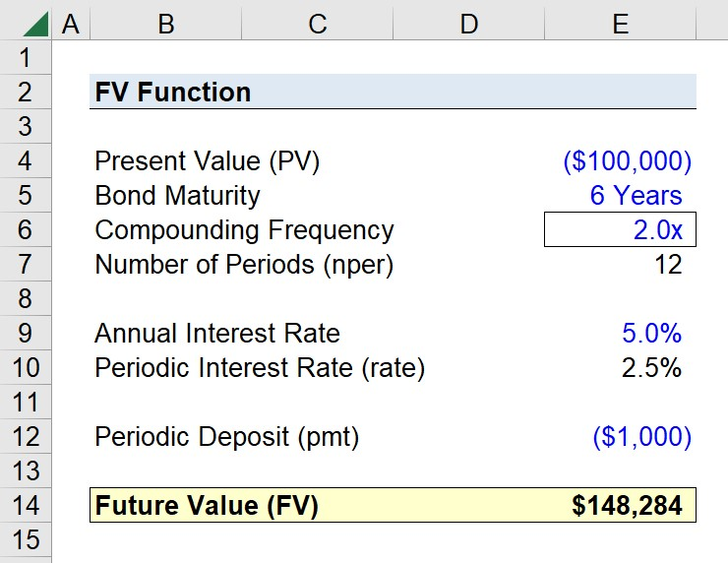Select the FV Function title cell
The image size is (728, 563).
tap(173, 93)
